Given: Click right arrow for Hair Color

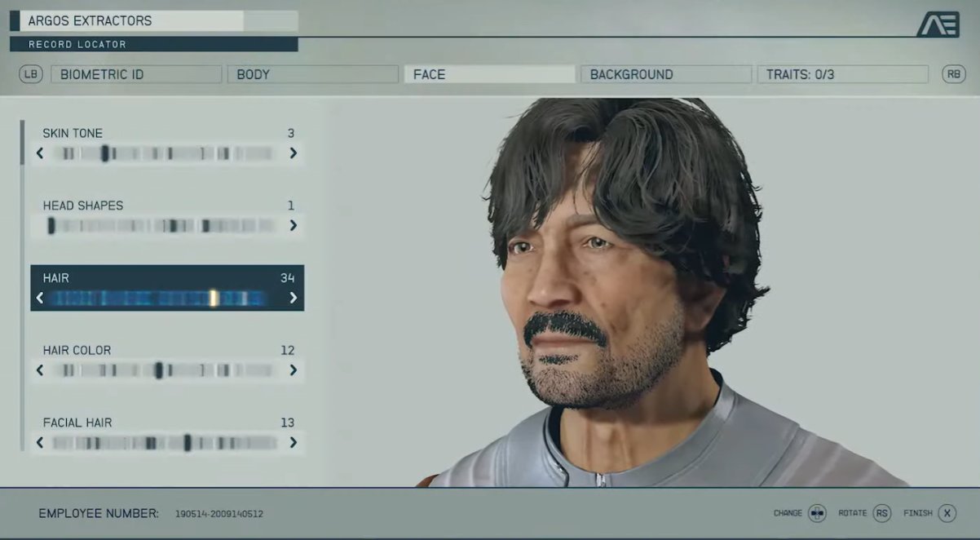Looking at the screenshot, I should (x=293, y=370).
